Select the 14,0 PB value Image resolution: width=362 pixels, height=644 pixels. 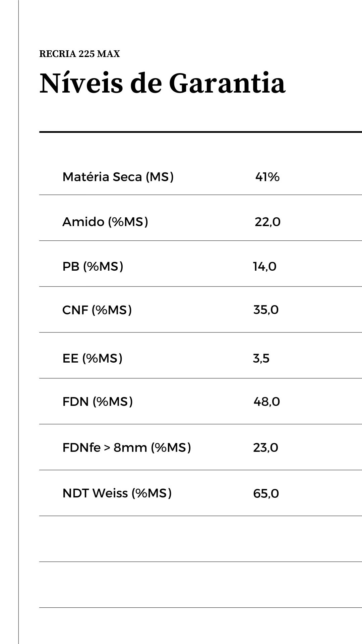point(264,267)
